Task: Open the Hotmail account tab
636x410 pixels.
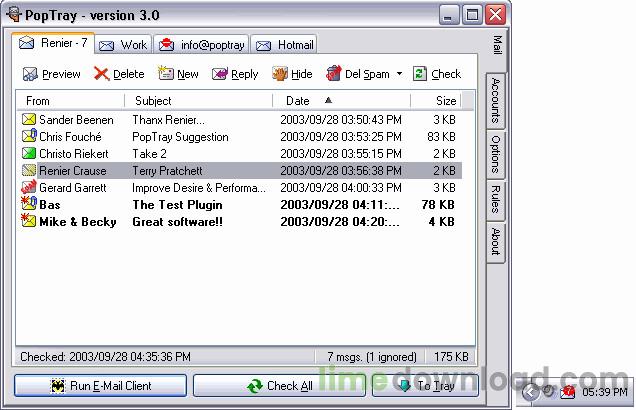Action: pyautogui.click(x=284, y=45)
